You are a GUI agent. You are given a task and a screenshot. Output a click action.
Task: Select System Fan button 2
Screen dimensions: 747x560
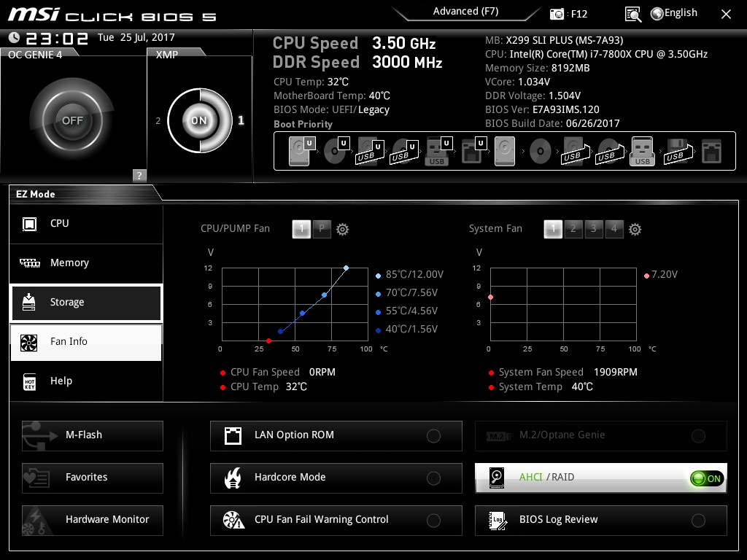(x=573, y=229)
